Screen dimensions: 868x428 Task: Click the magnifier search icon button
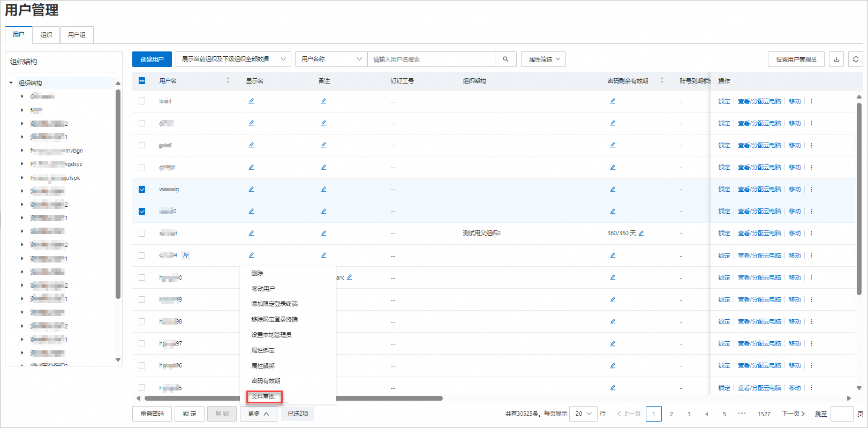pos(505,59)
